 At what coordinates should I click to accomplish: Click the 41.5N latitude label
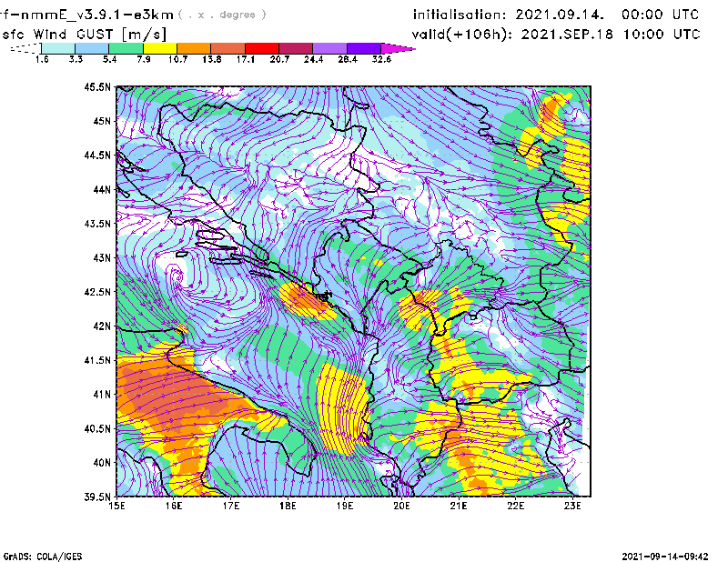coord(97,360)
